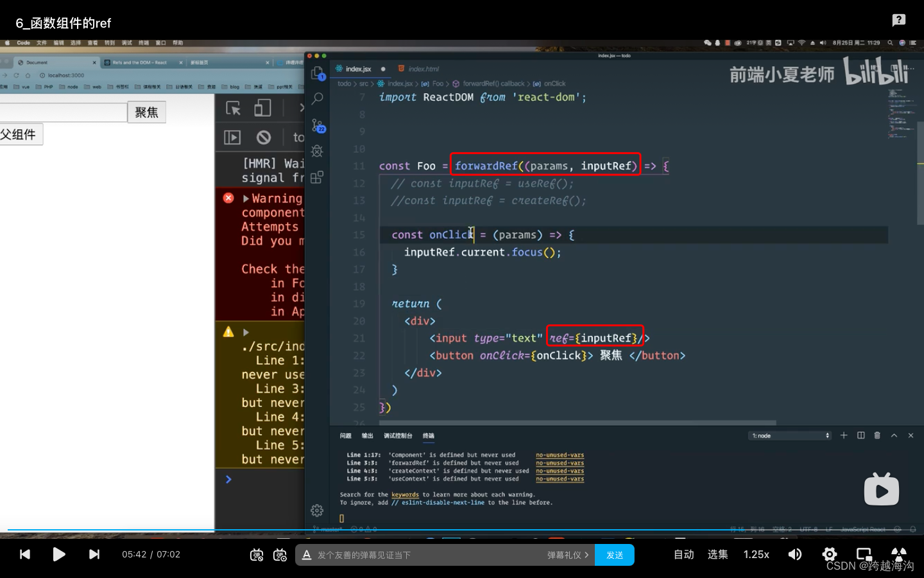Image resolution: width=924 pixels, height=578 pixels.
Task: Select localhost:3000 browser address bar
Action: [x=66, y=75]
